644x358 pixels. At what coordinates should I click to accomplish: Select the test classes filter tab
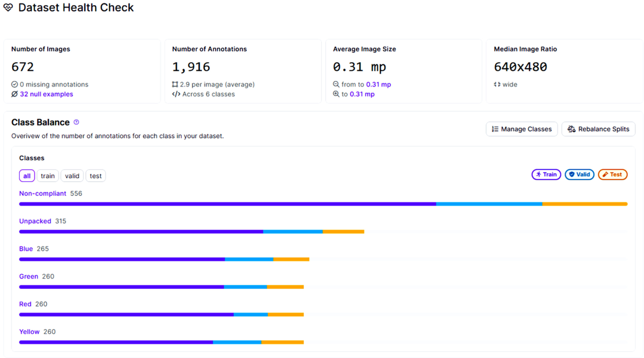pyautogui.click(x=95, y=176)
